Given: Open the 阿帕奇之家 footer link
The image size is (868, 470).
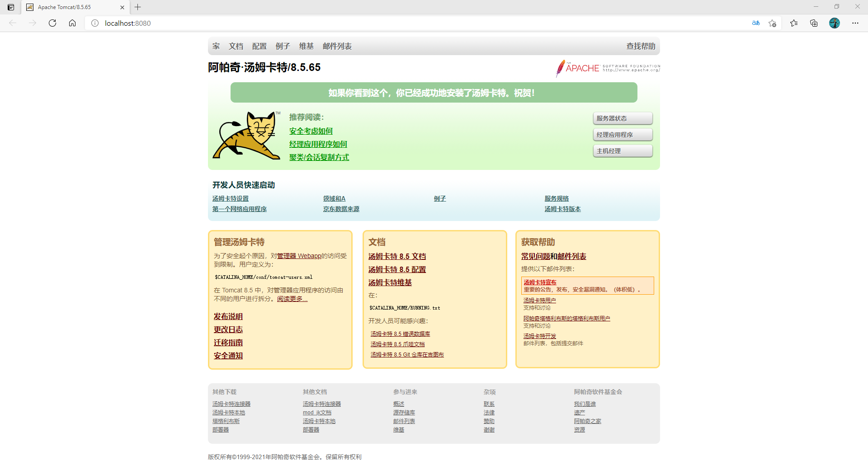Looking at the screenshot, I should click(x=588, y=421).
